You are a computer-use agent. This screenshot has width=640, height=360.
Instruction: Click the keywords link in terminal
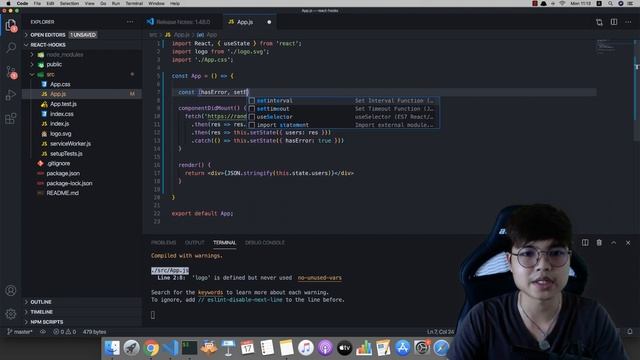[x=211, y=292]
